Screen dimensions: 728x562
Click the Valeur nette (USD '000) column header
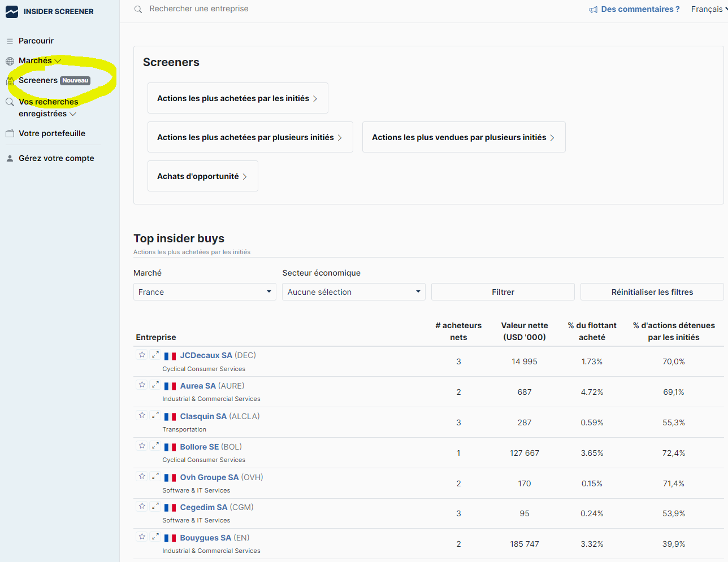click(x=525, y=332)
